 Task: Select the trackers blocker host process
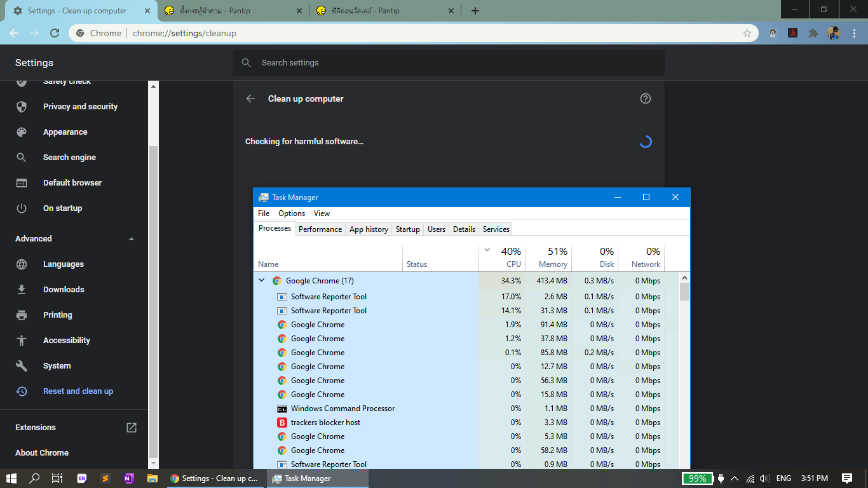466,423
